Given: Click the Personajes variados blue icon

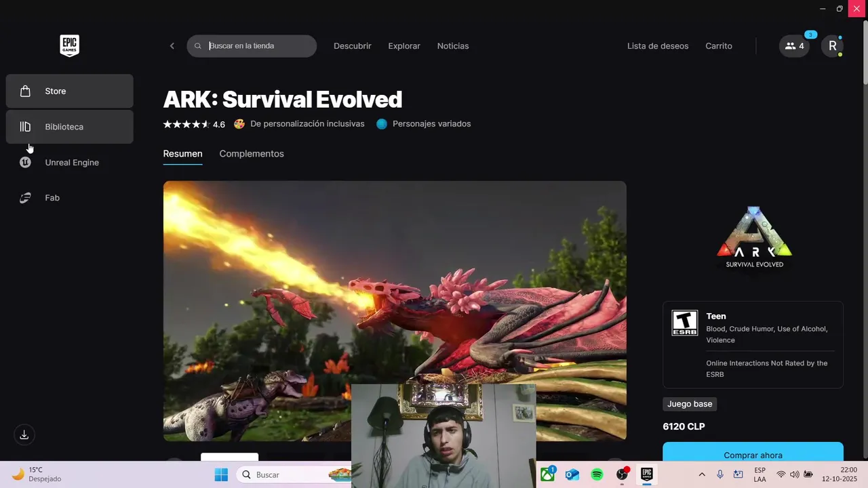Looking at the screenshot, I should point(382,124).
